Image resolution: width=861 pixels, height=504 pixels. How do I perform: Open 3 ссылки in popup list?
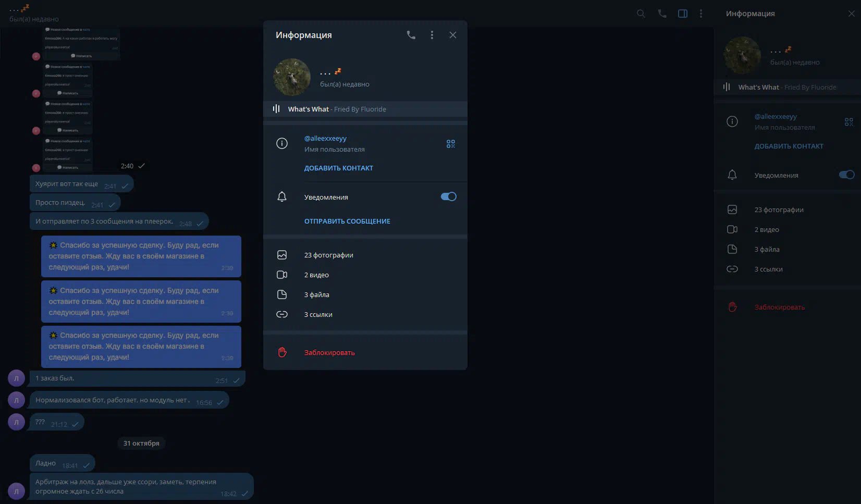point(318,315)
